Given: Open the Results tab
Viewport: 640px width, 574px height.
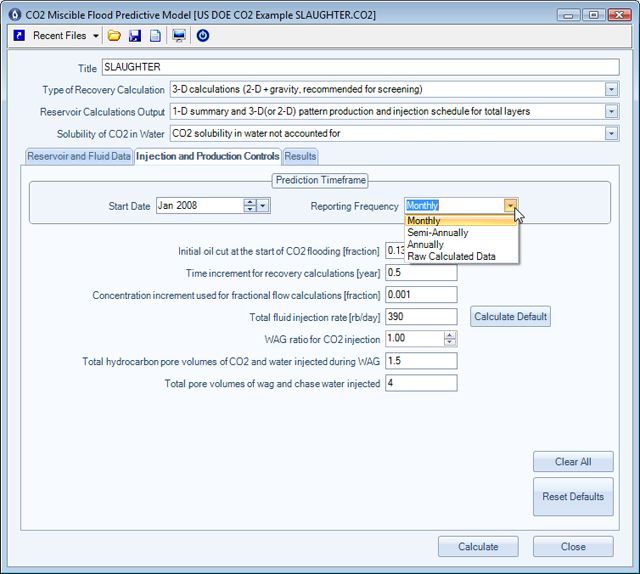Looking at the screenshot, I should point(300,156).
